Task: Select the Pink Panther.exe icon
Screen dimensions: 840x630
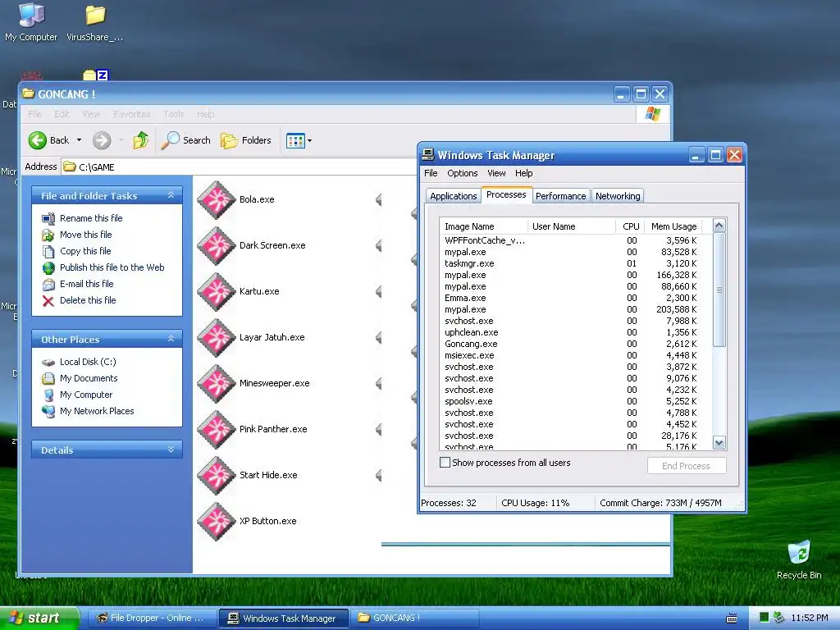Action: [217, 430]
